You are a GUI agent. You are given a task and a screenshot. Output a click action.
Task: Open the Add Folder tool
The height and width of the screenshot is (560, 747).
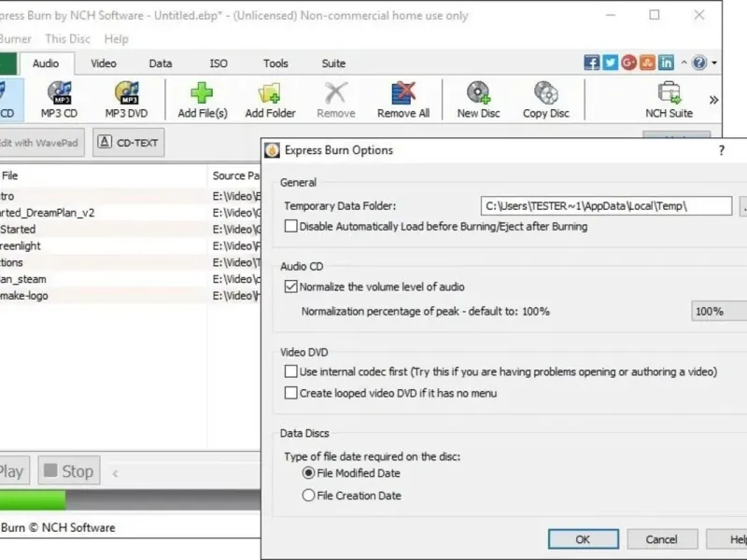point(270,100)
